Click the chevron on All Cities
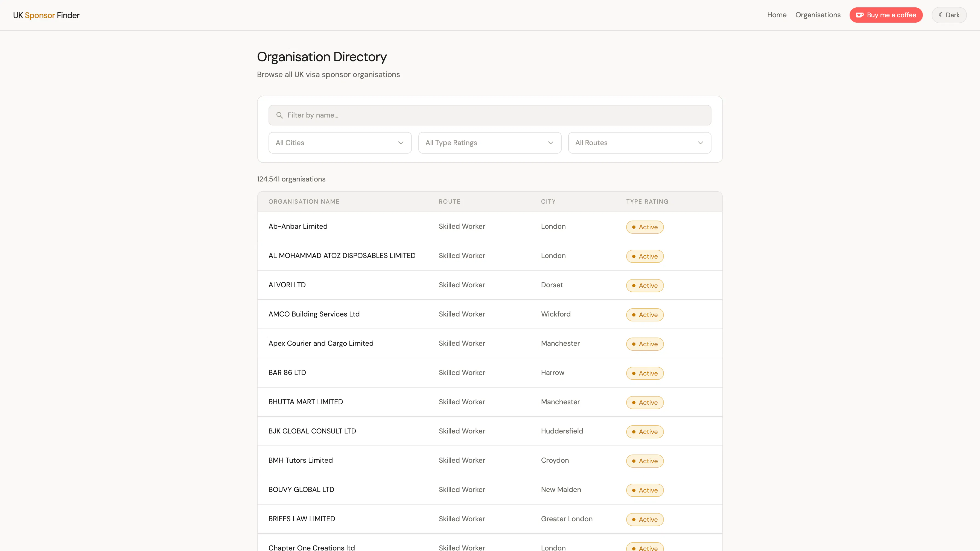Screen dimensions: 980x551 pyautogui.click(x=401, y=143)
